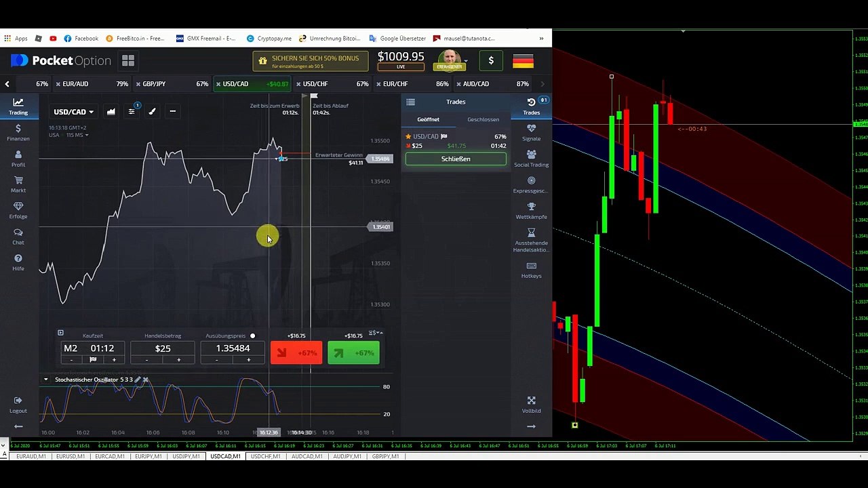Expand the trade panel currency options
This screenshot has height=488, width=868.
[376, 333]
